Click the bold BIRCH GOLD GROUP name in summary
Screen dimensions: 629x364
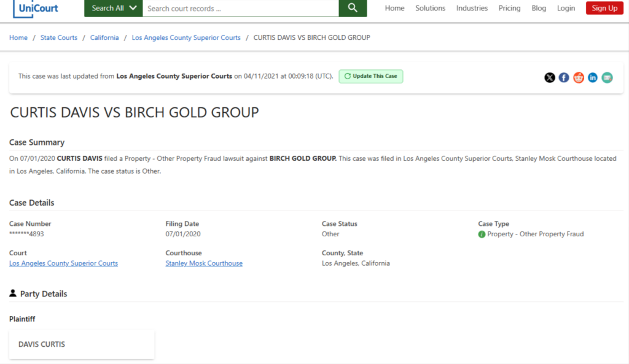click(303, 158)
